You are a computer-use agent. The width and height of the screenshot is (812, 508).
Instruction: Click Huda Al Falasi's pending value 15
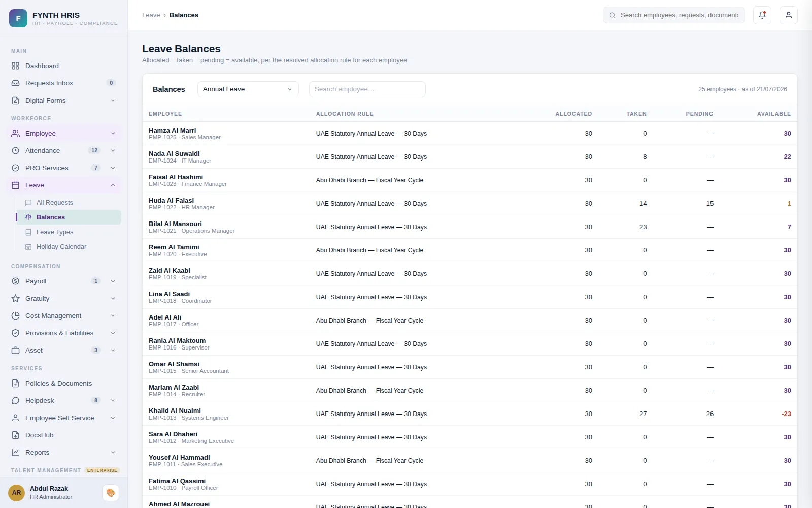pos(710,204)
